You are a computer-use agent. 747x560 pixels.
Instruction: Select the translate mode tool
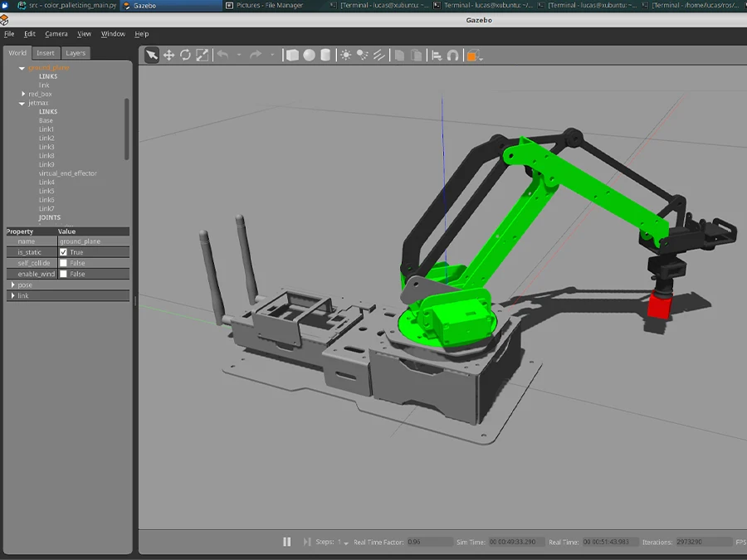[x=168, y=56]
